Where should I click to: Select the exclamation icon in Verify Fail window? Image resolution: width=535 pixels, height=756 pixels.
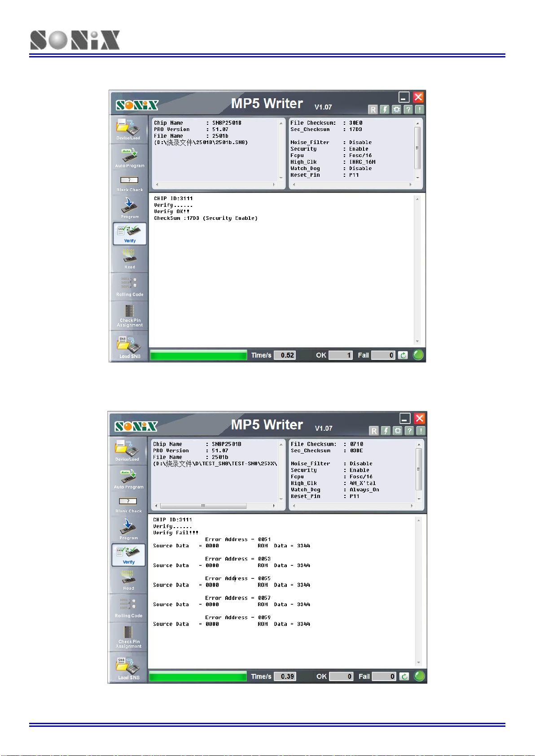click(x=420, y=431)
